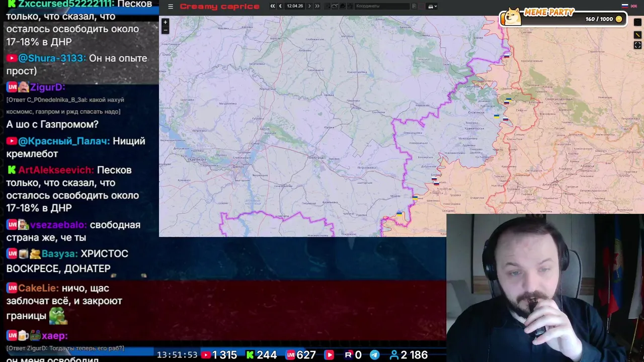Toggle fullscreen map view icon
This screenshot has height=362, width=644.
pos(637,45)
